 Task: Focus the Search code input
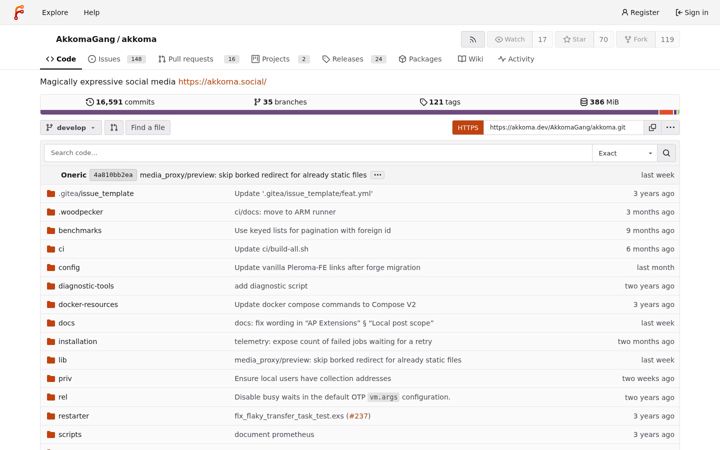(318, 153)
